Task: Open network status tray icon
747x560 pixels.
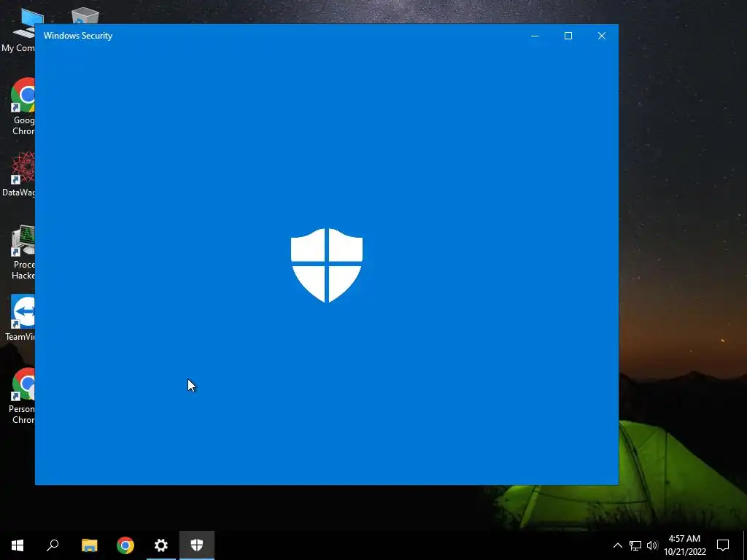Action: (635, 545)
